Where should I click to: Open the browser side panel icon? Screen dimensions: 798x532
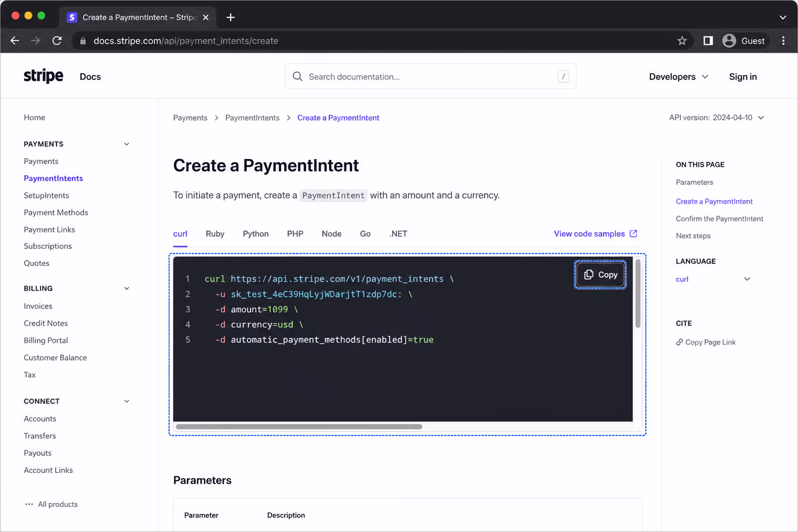tap(708, 41)
